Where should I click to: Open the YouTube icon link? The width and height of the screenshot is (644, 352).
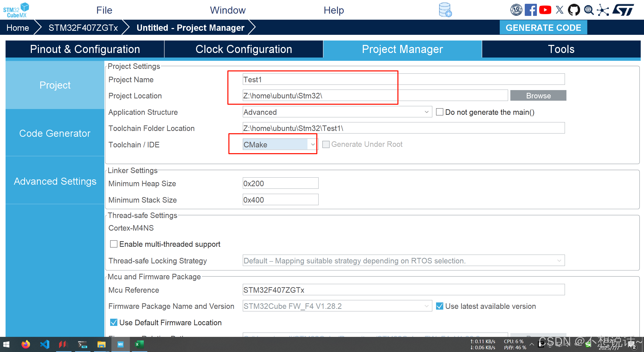click(x=545, y=10)
